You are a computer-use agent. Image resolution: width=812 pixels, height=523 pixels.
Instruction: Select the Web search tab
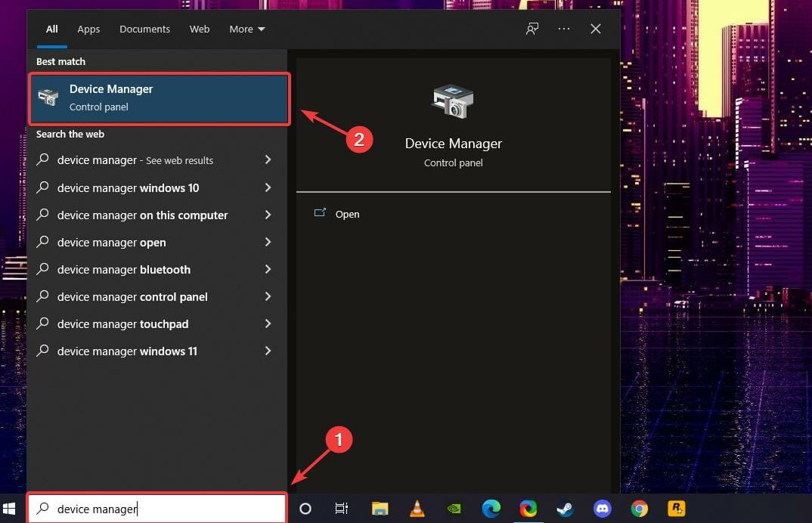point(199,29)
